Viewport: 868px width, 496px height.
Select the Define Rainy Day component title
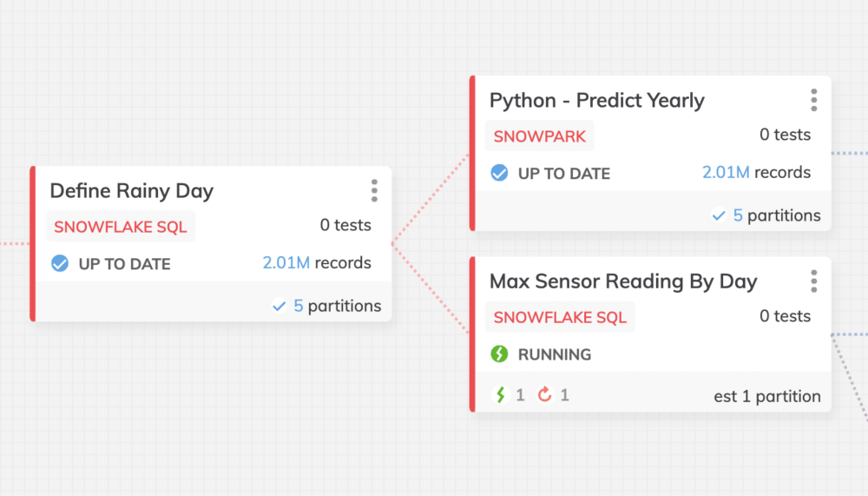click(132, 190)
